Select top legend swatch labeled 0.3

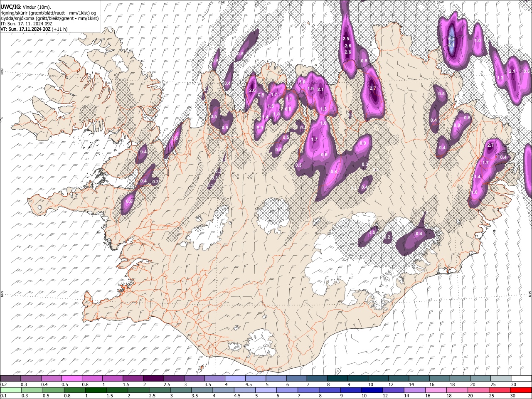(31, 378)
